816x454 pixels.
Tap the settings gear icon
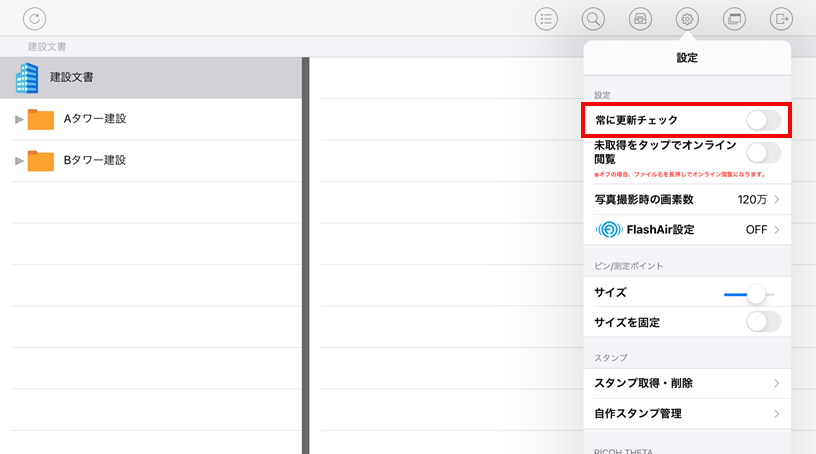click(687, 19)
